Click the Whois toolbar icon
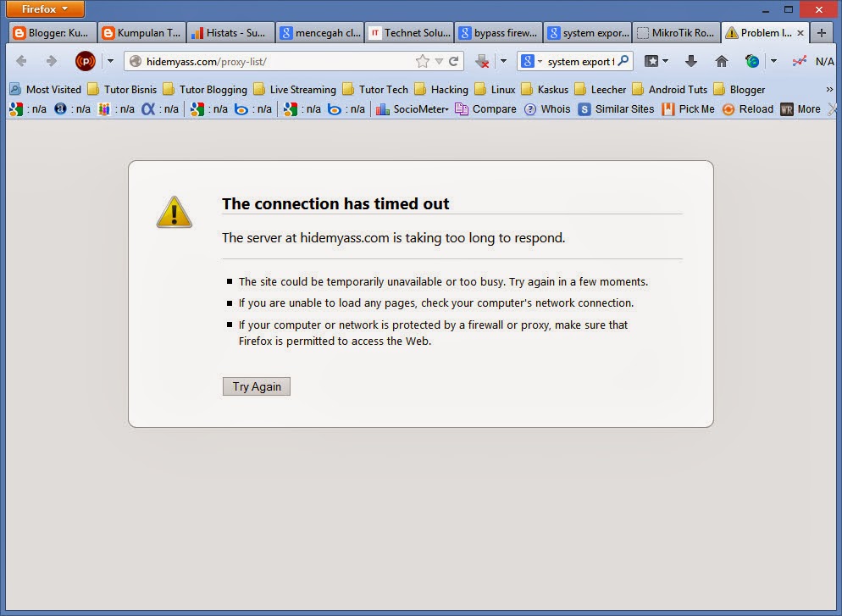This screenshot has width=842, height=616. [x=547, y=108]
